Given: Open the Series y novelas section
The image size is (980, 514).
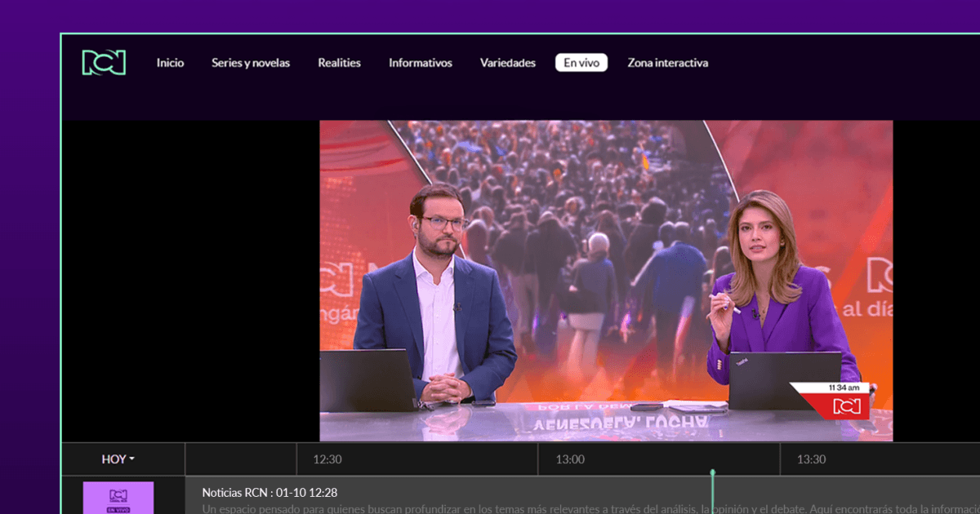Looking at the screenshot, I should (x=250, y=63).
